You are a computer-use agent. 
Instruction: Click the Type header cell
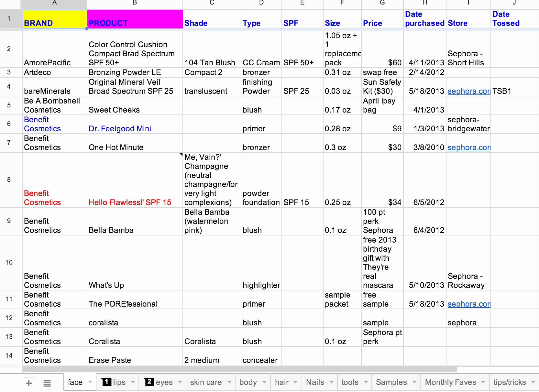261,19
